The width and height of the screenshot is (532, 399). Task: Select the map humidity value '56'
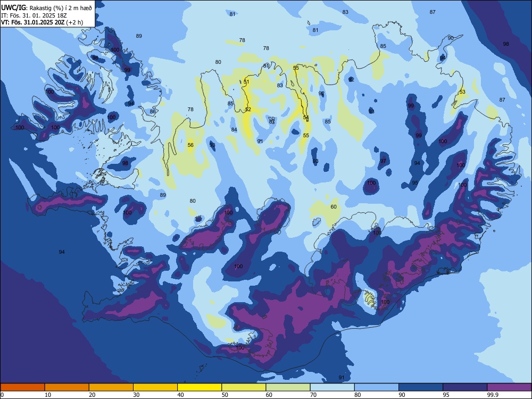pyautogui.click(x=190, y=145)
